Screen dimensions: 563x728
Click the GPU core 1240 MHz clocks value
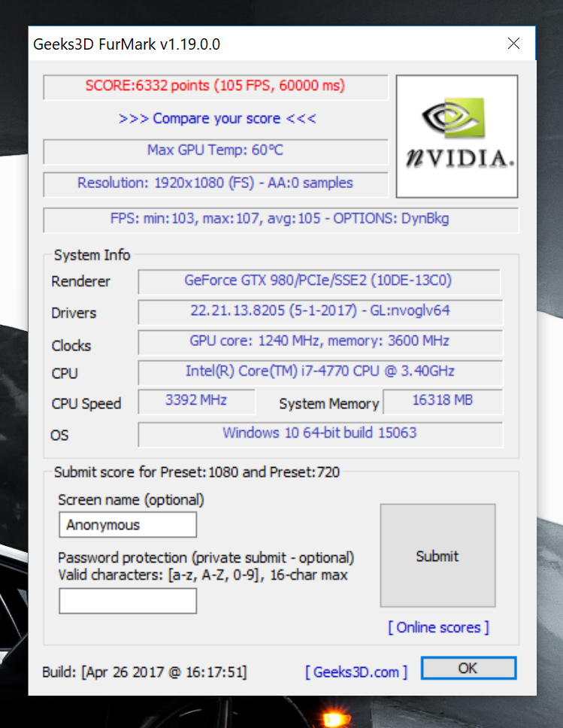point(320,341)
